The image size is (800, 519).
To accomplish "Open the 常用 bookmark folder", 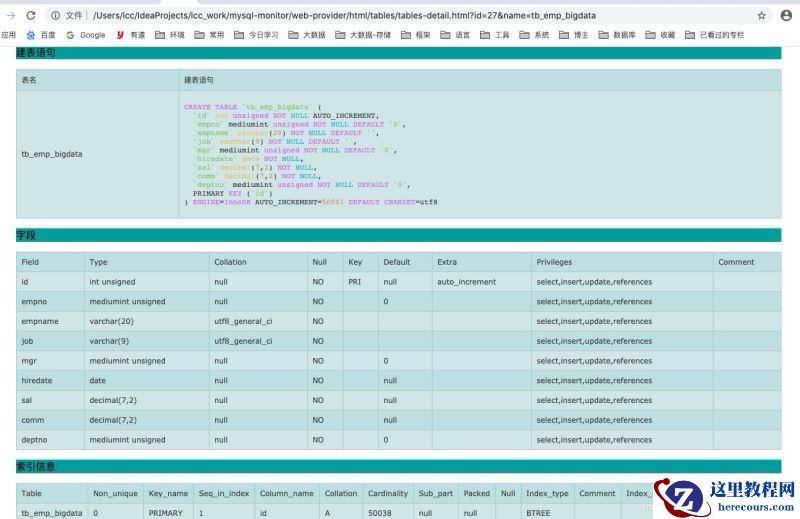I will coord(209,35).
